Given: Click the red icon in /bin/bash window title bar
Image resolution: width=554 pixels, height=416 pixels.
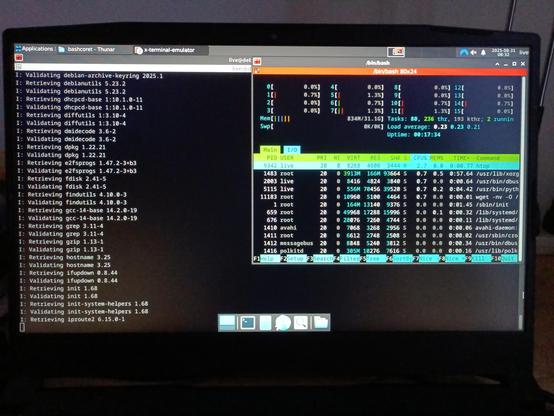Looking at the screenshot, I should tap(257, 61).
